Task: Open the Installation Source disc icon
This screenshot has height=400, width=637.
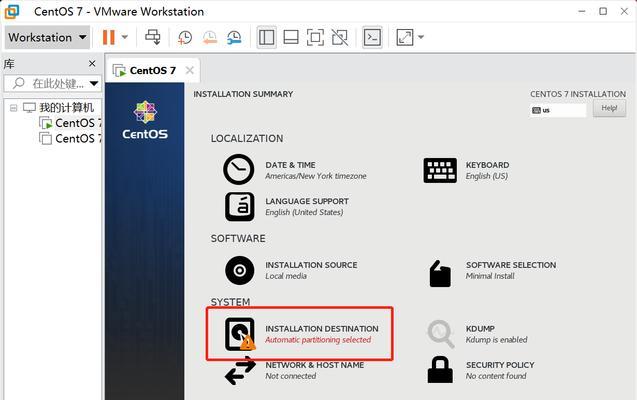Action: [x=240, y=270]
